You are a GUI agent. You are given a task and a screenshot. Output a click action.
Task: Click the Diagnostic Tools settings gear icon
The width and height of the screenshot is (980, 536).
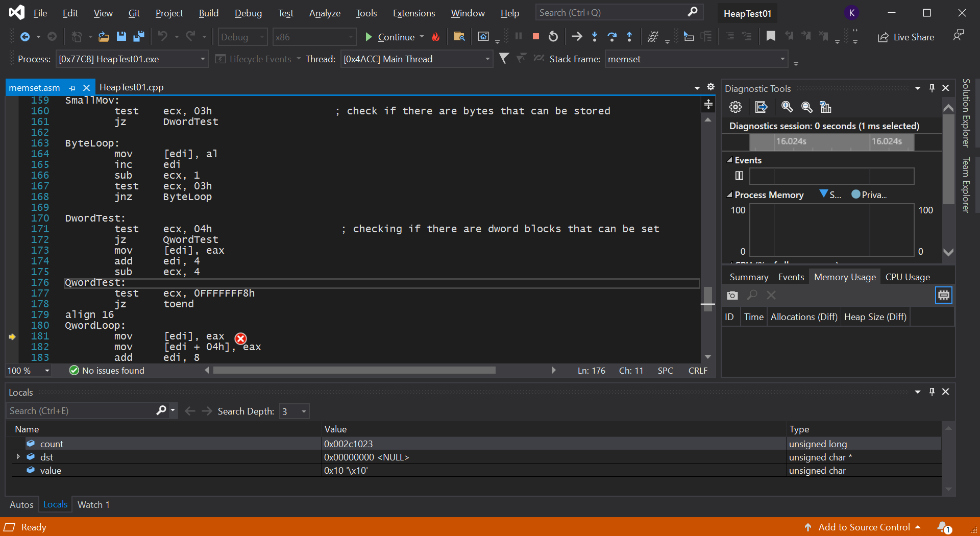[x=736, y=107]
